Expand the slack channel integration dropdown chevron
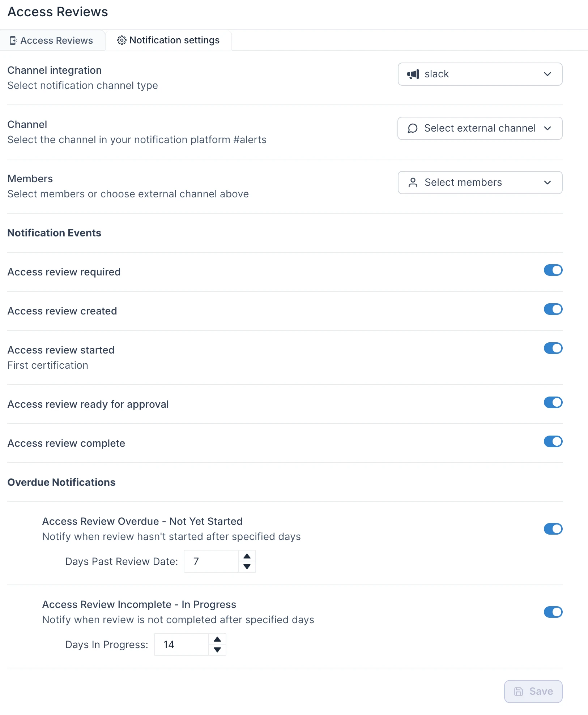 coord(547,74)
